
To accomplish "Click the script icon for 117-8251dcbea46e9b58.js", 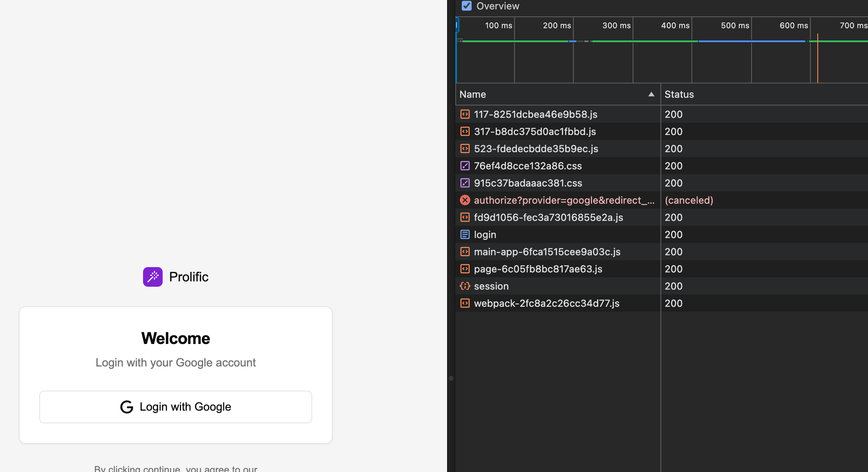I will [x=465, y=115].
